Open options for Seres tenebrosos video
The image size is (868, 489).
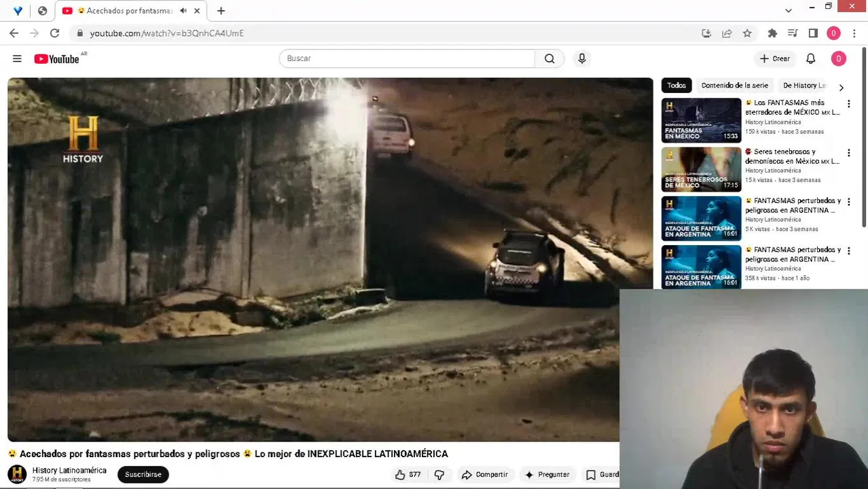coord(848,153)
